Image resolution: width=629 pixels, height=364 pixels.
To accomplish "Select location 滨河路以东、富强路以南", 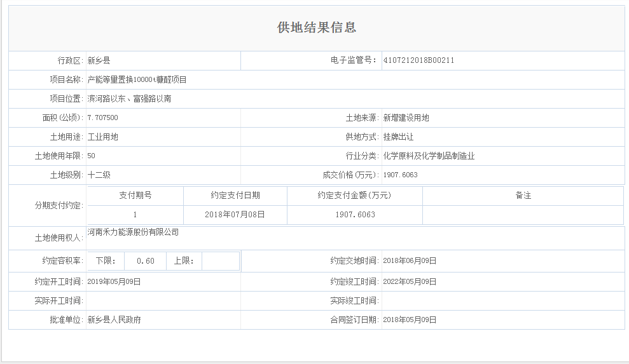I will (129, 98).
